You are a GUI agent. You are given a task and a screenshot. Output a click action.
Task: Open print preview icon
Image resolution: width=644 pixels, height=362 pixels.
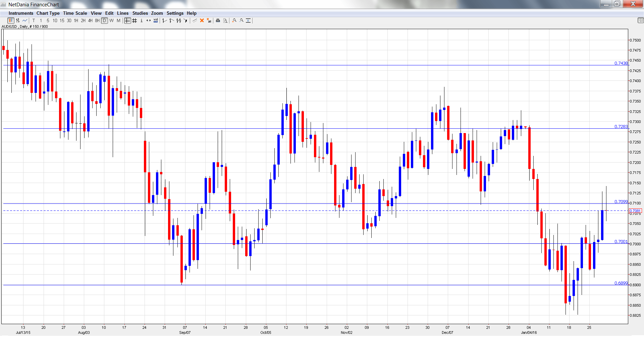225,21
